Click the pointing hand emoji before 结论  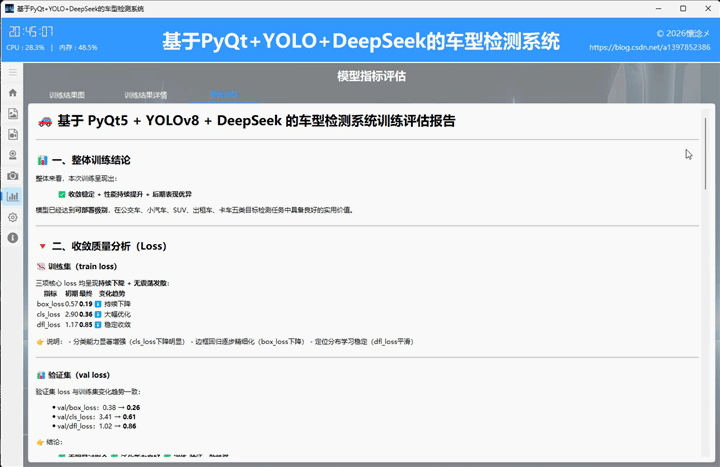tap(40, 442)
